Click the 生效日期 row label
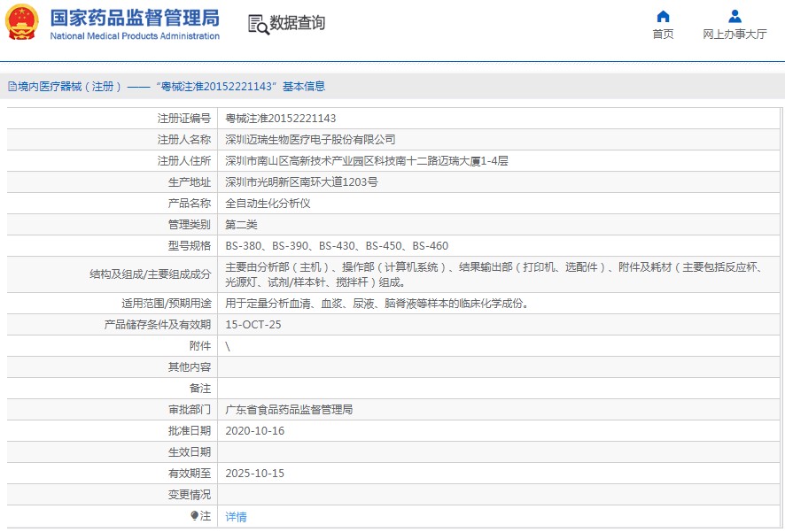785x532 pixels. 190,452
